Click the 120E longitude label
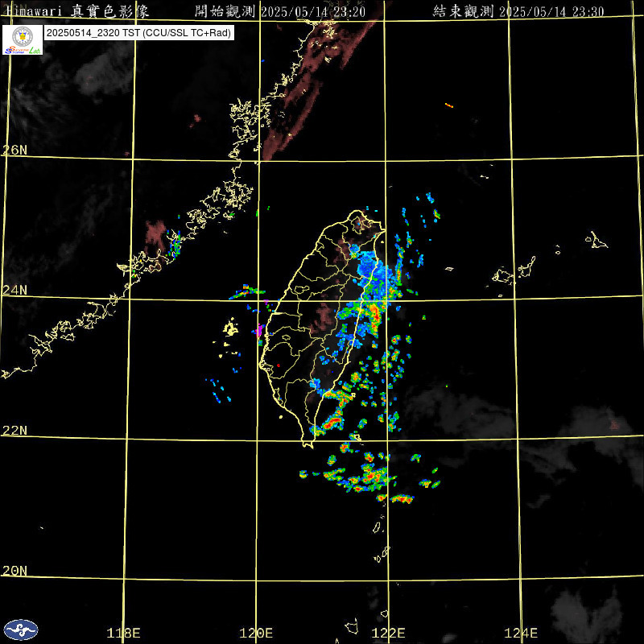644x644 pixels. (256, 633)
